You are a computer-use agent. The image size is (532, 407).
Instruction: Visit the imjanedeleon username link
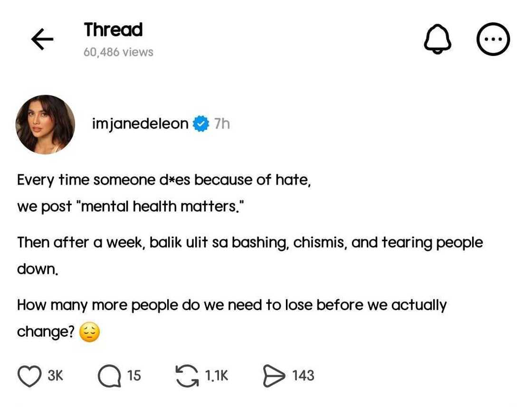140,124
